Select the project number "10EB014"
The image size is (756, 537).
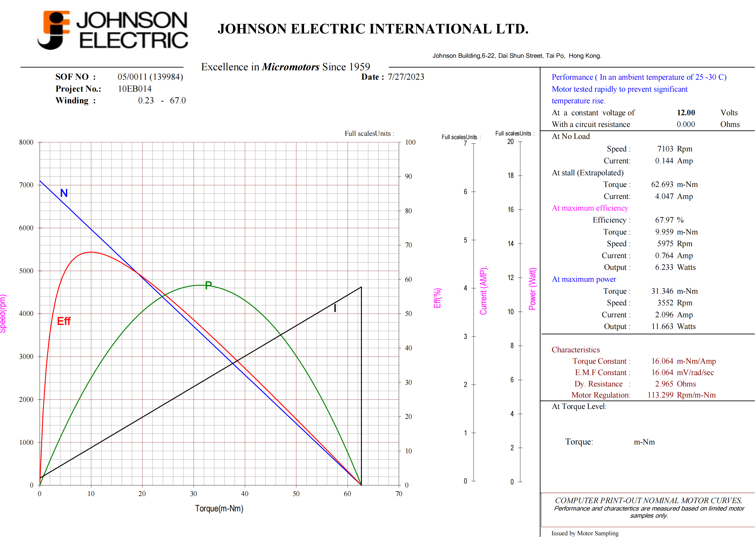point(135,89)
